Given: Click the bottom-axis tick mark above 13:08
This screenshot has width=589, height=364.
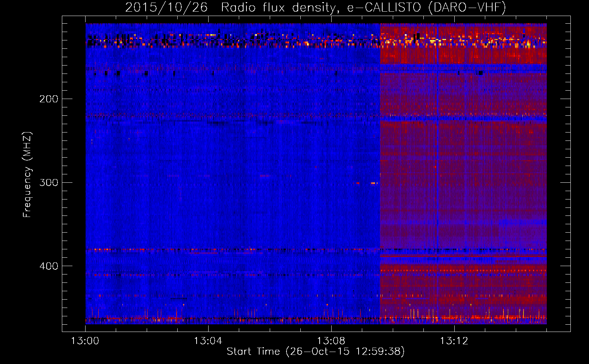Looking at the screenshot, I should click(x=331, y=328).
